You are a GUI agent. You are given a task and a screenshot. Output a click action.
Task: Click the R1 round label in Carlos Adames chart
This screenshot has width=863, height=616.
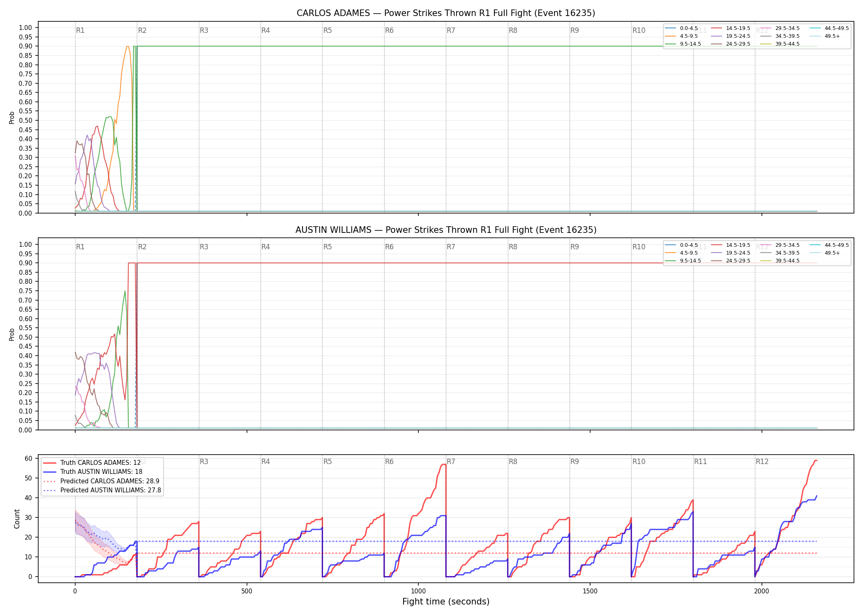(x=80, y=30)
